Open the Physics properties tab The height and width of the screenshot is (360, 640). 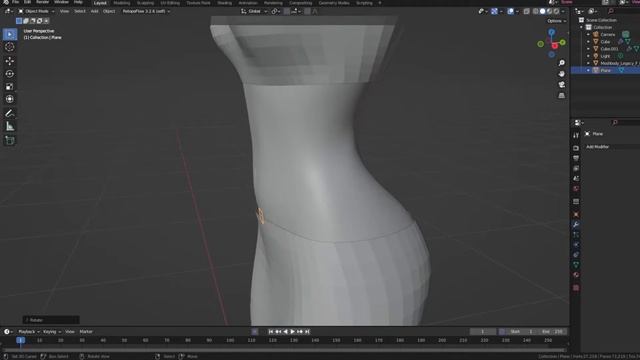pos(576,245)
